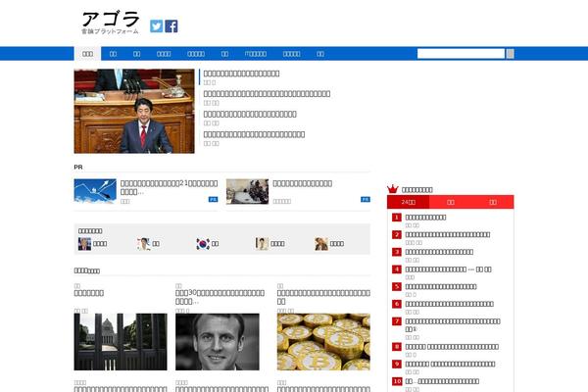Screen dimensions: 588x392
Task: Open ranking entry with badge number 9
Action: [450, 364]
